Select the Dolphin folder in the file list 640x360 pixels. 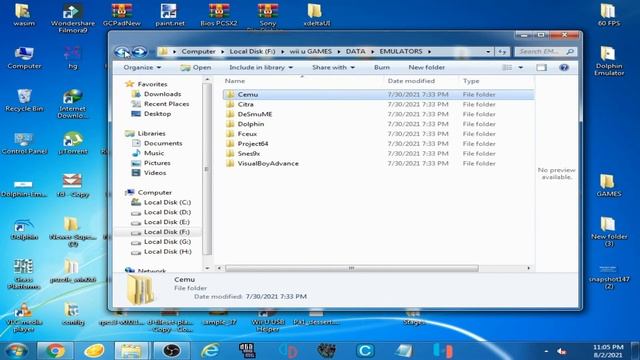pyautogui.click(x=251, y=124)
